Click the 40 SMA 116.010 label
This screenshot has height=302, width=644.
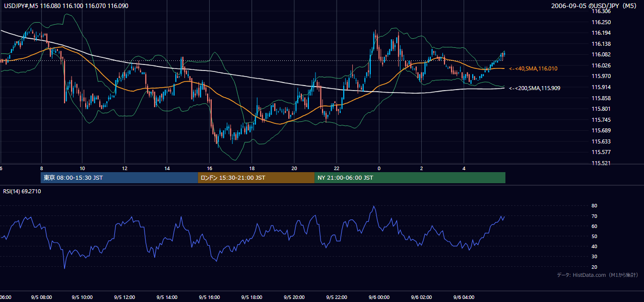coord(533,68)
